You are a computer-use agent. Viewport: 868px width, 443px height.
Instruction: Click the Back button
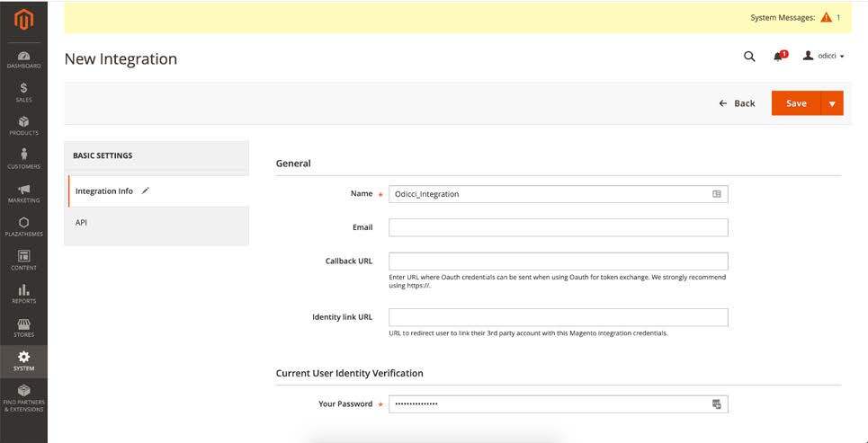[x=737, y=103]
